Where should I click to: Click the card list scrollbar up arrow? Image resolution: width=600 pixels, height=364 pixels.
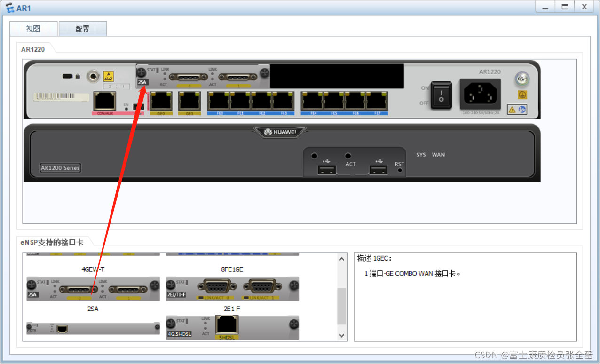pos(342,259)
